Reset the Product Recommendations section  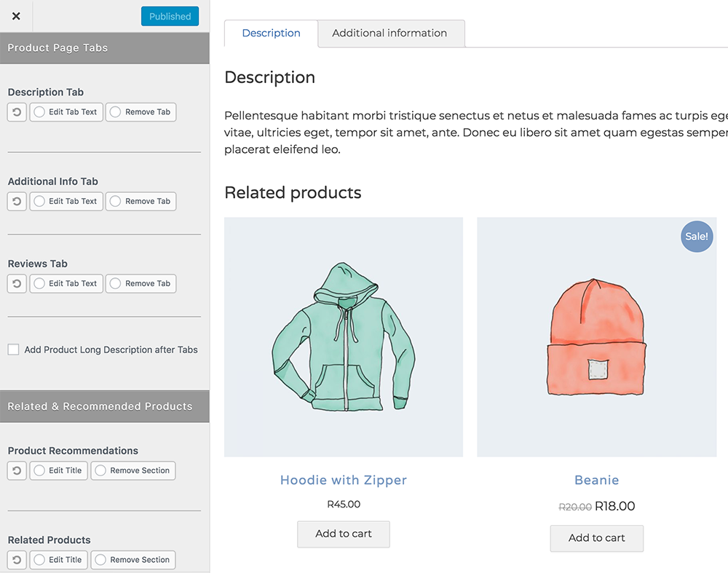pos(17,471)
